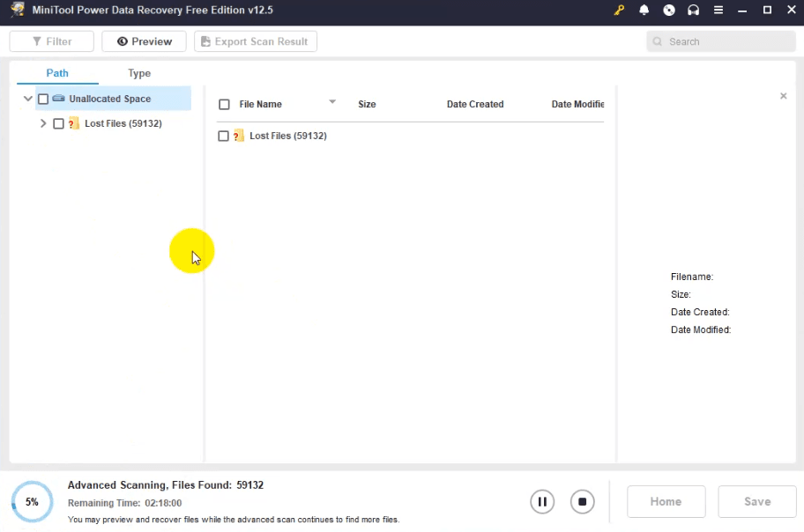Switch to the Path tab
804x532 pixels.
(57, 73)
